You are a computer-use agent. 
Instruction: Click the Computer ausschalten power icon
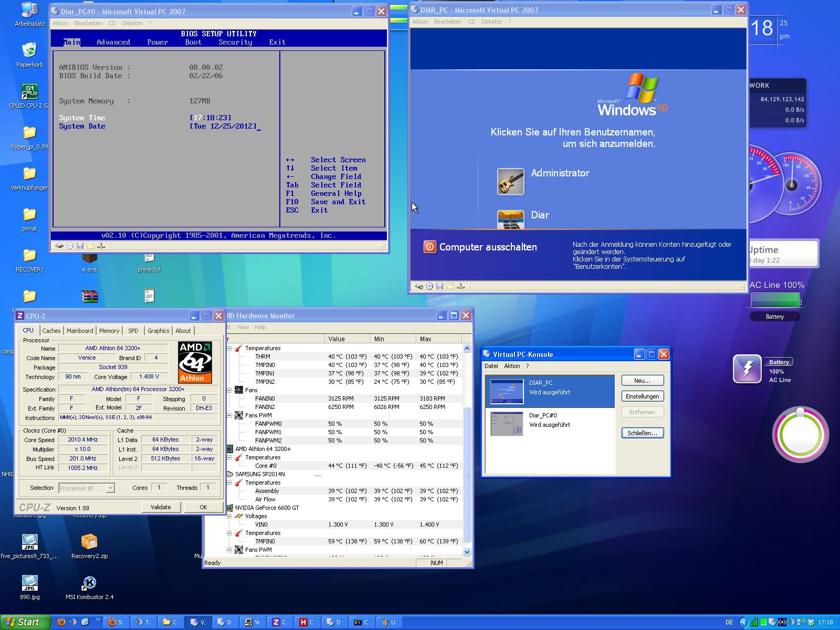(x=429, y=247)
